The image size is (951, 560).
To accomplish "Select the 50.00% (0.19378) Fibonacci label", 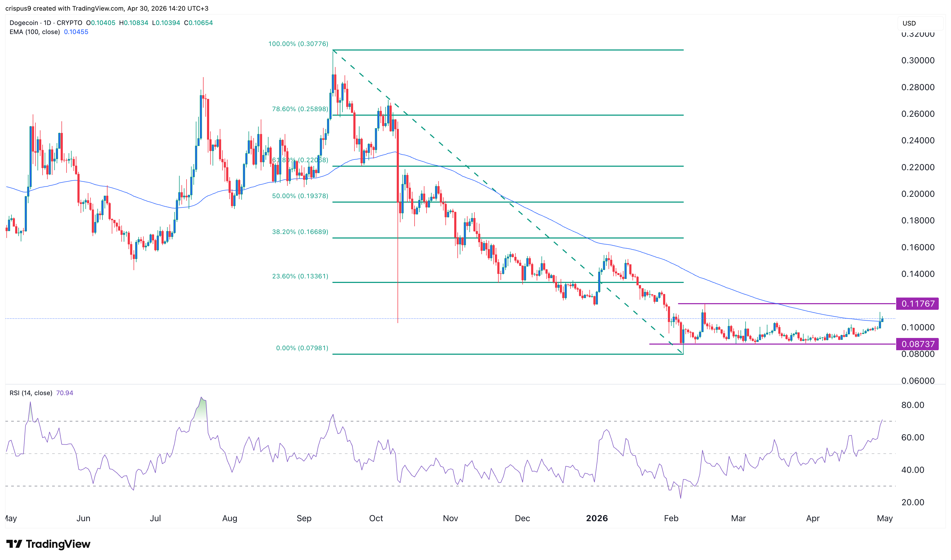I will 300,196.
